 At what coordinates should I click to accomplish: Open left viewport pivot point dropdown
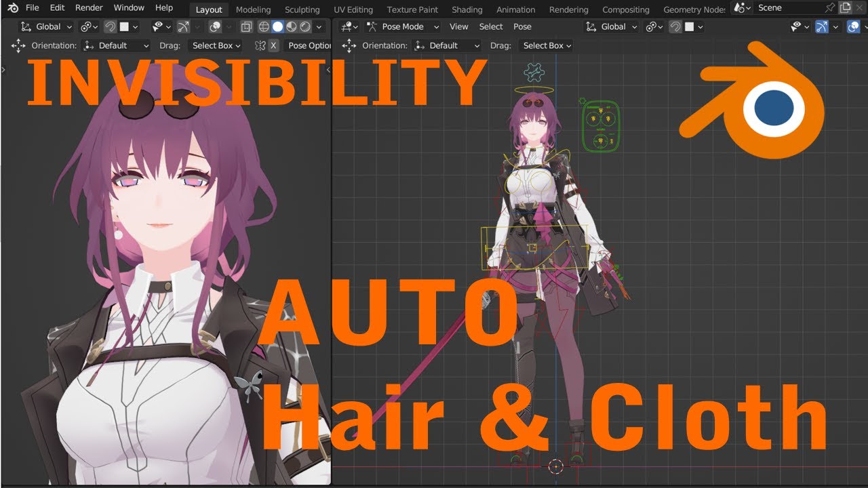click(88, 26)
